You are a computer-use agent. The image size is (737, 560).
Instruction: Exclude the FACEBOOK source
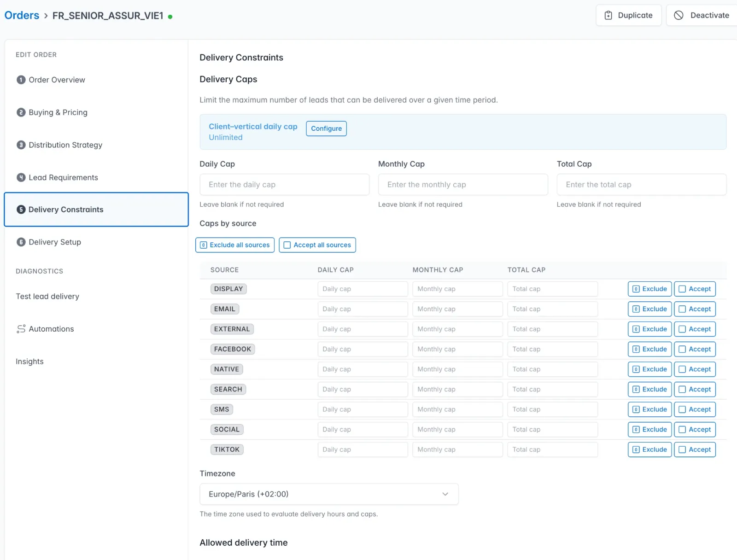click(x=649, y=349)
